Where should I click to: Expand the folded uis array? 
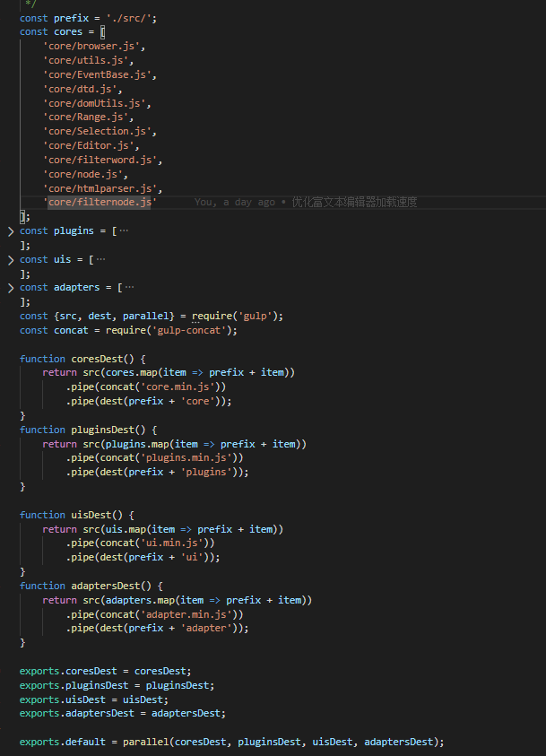click(x=11, y=260)
